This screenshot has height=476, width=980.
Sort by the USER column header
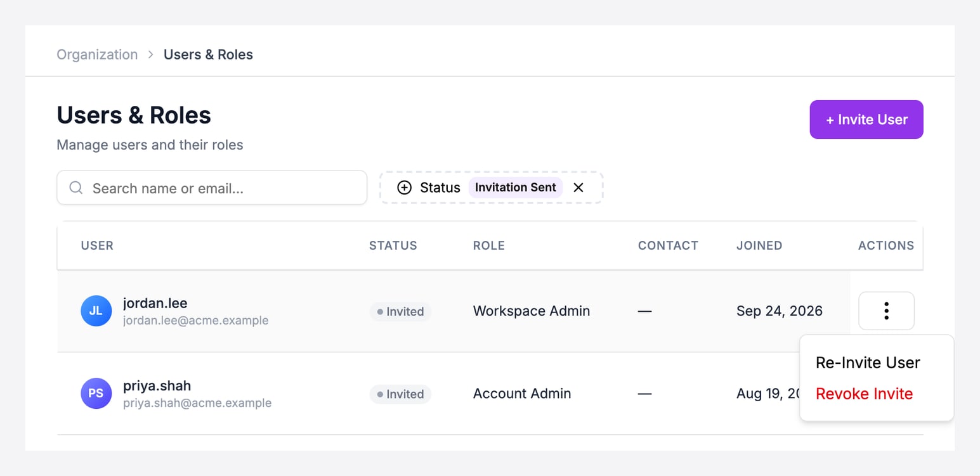point(97,246)
